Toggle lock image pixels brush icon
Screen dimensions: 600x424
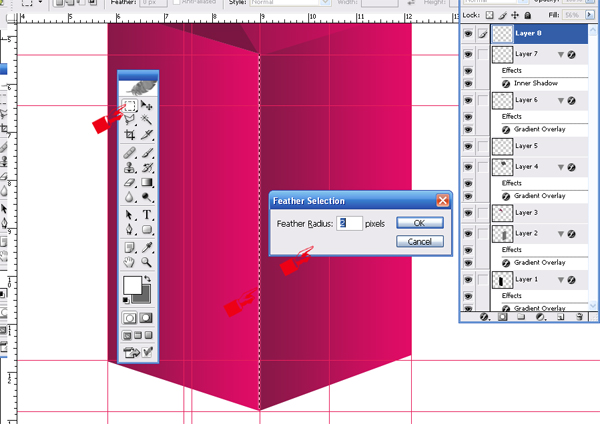pos(502,15)
